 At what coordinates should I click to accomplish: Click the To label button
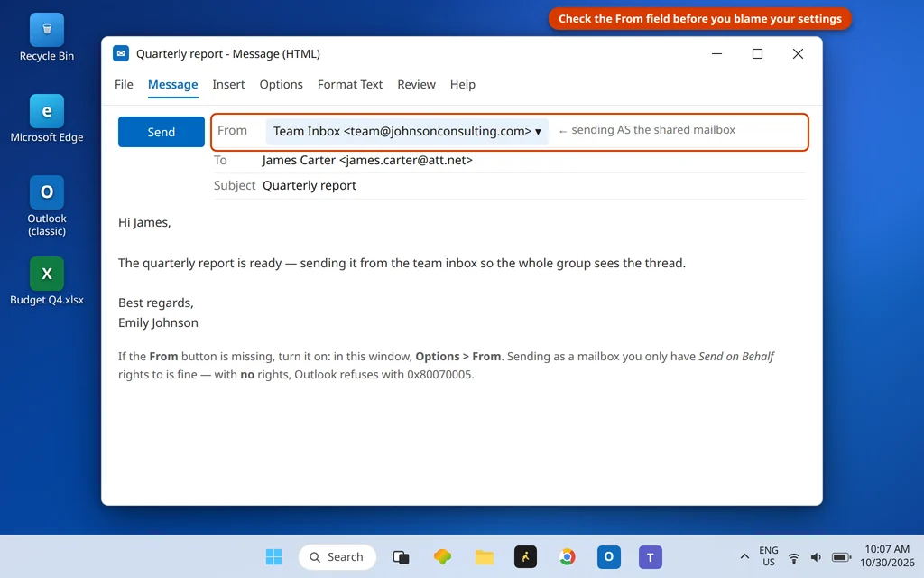click(220, 160)
